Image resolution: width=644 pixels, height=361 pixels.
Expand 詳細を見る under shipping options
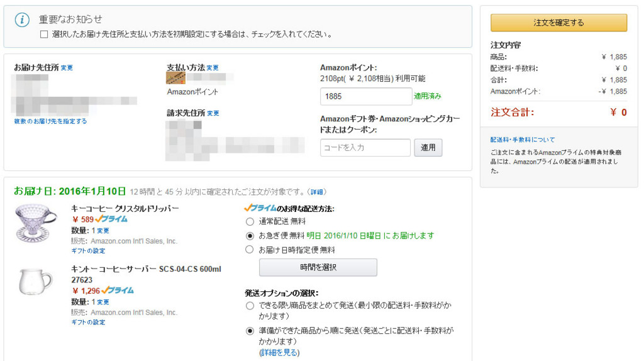(x=279, y=352)
